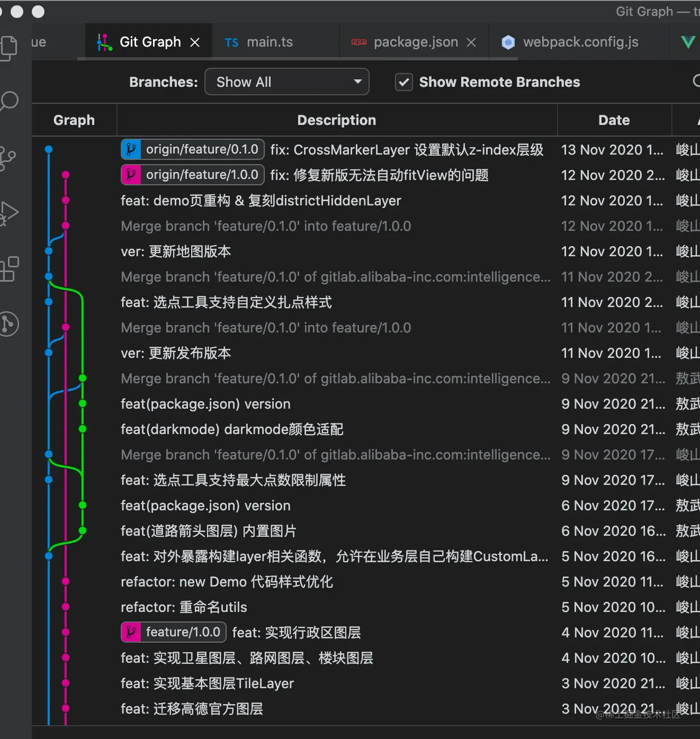This screenshot has width=700, height=739.
Task: Click the green commit dot for 'feat(darkmode)' row
Action: pyautogui.click(x=83, y=429)
